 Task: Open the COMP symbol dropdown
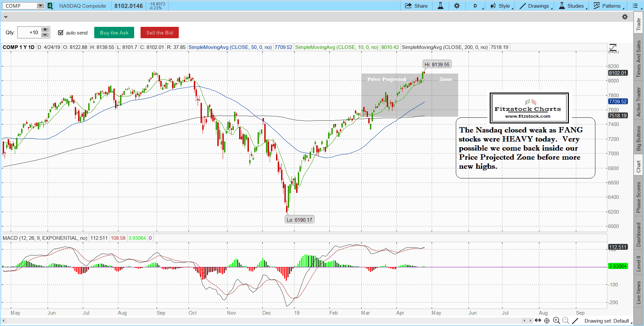(40, 6)
